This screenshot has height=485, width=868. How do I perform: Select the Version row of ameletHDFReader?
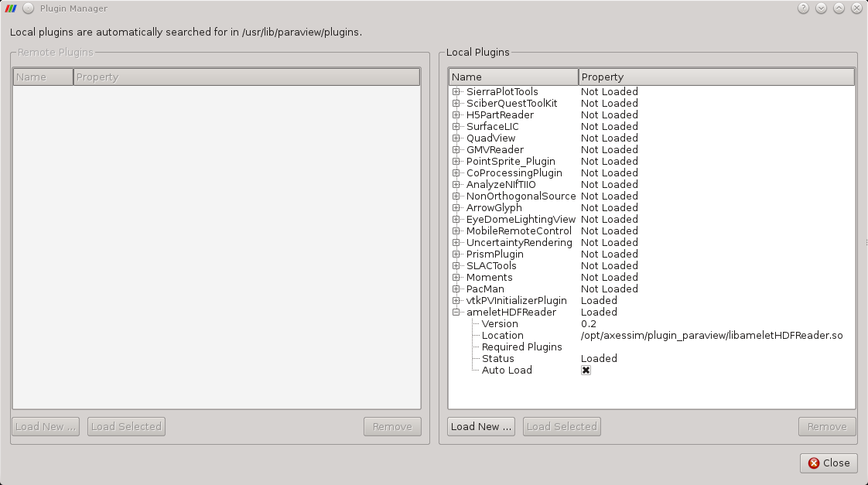tap(651, 323)
